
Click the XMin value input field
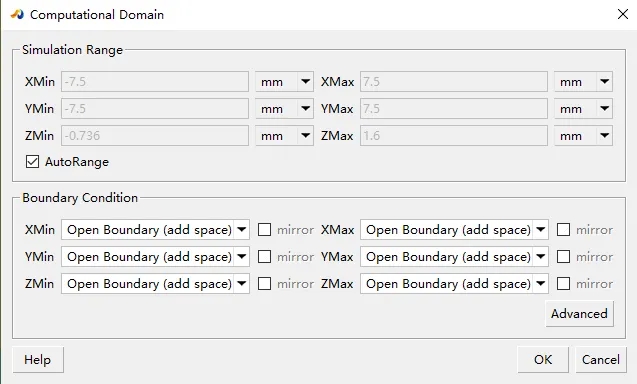[x=155, y=82]
